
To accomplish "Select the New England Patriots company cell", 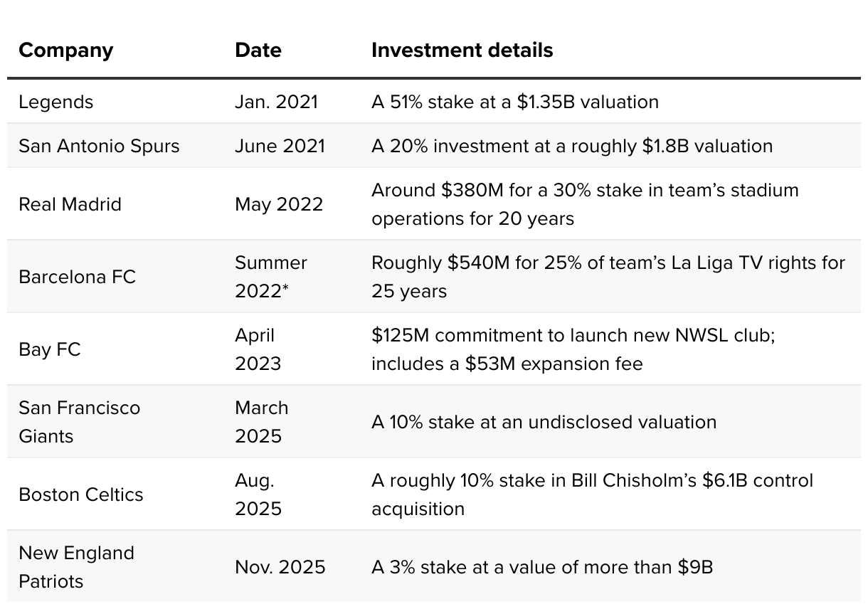I will [x=76, y=567].
